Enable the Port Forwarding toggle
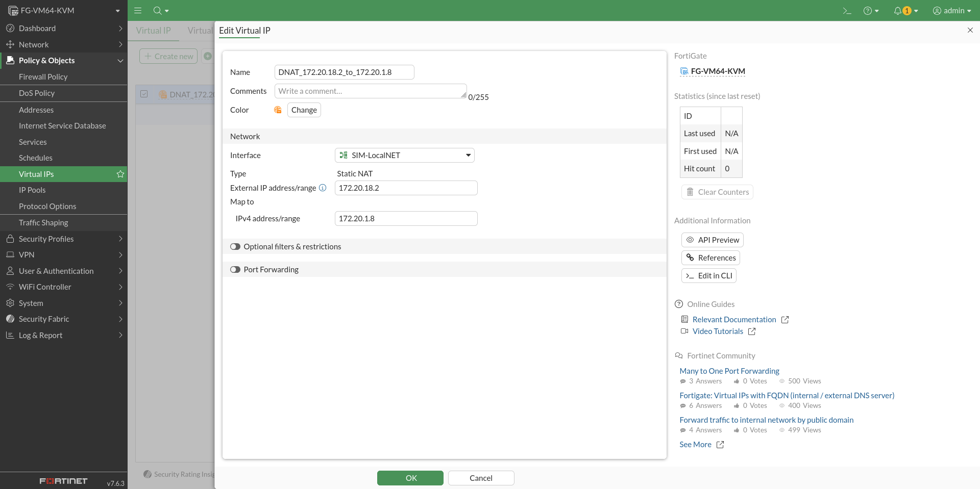 coord(235,270)
